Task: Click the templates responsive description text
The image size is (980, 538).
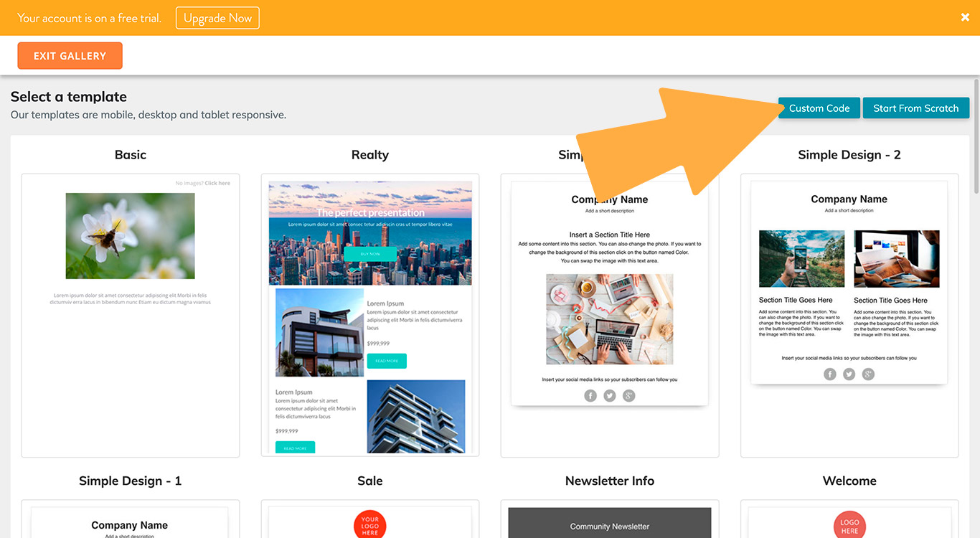Action: [x=149, y=115]
